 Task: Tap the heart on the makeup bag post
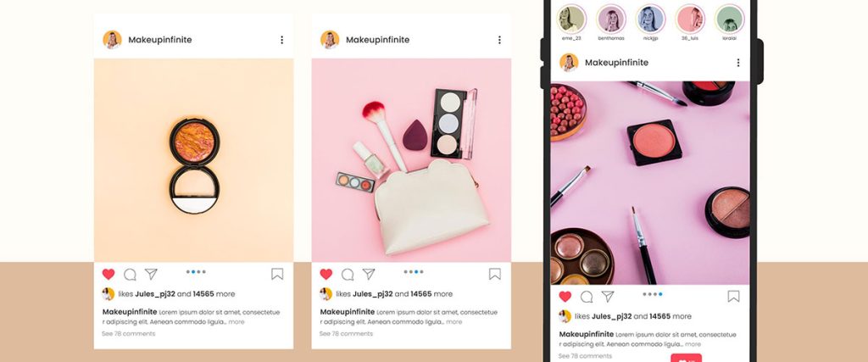326,274
